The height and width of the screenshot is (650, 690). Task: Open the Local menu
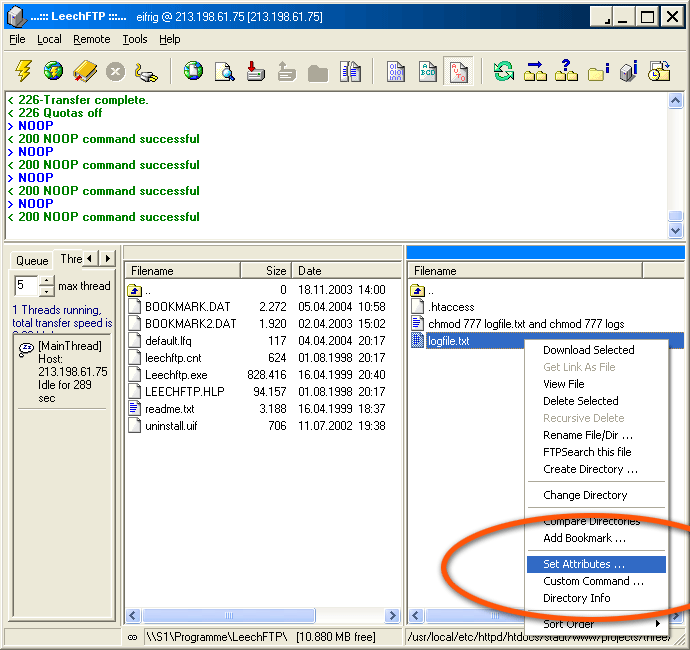(49, 39)
